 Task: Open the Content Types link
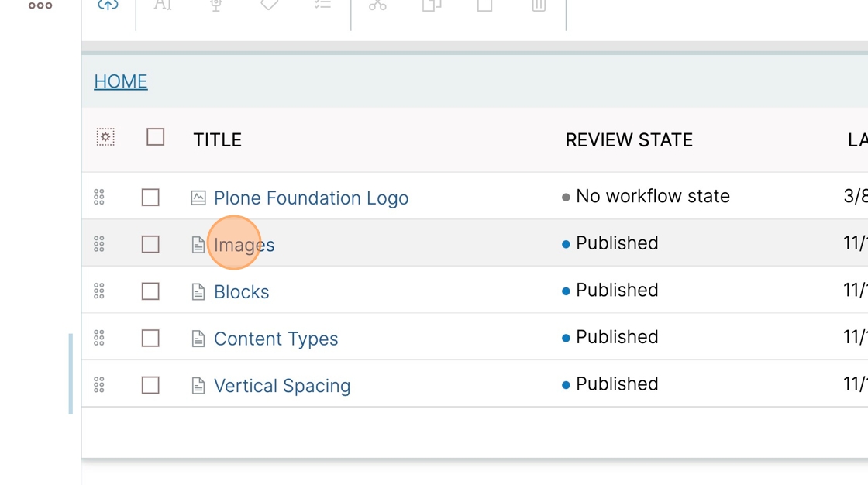[276, 339]
